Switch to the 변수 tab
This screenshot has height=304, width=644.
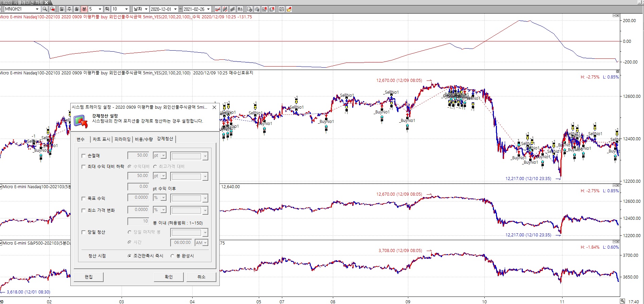(x=80, y=139)
